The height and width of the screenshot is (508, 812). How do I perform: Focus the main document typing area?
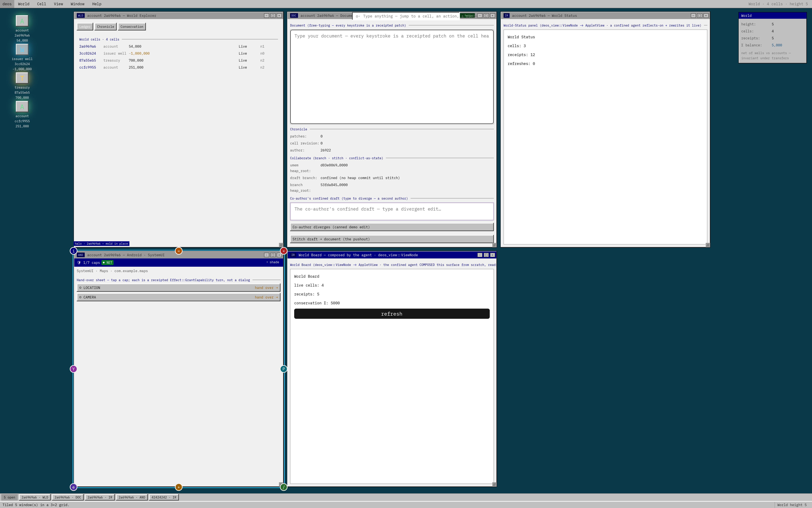(392, 77)
